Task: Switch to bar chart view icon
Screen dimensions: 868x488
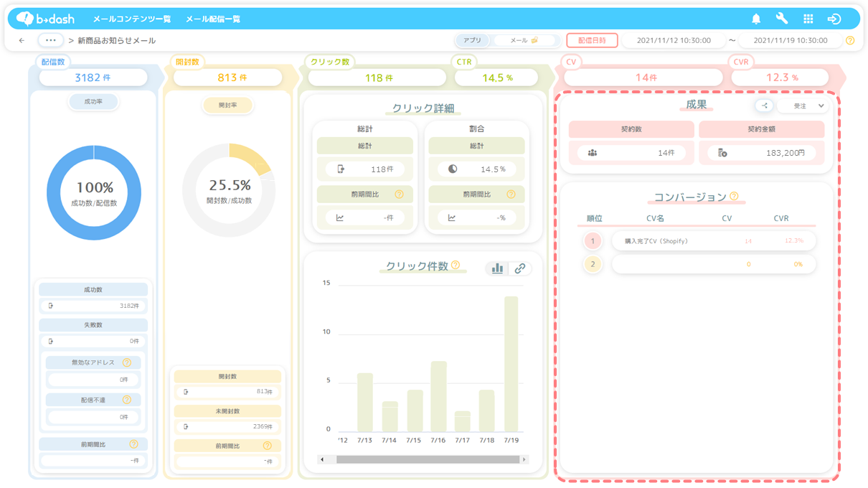Action: pyautogui.click(x=497, y=268)
